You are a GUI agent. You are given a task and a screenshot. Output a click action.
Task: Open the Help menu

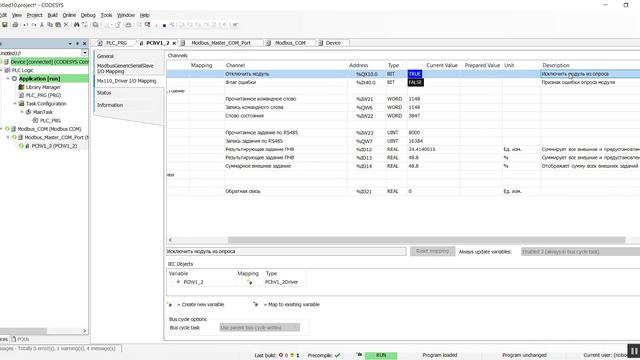click(x=144, y=15)
